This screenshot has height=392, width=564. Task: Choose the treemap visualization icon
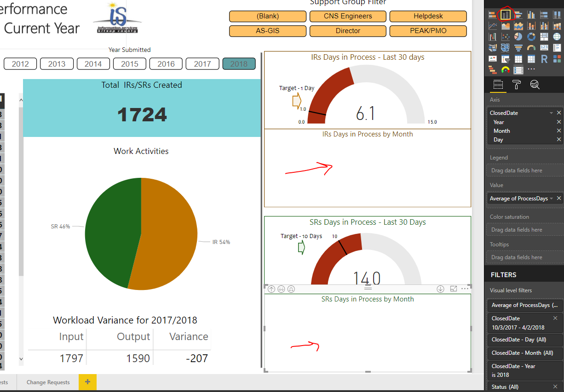point(544,37)
